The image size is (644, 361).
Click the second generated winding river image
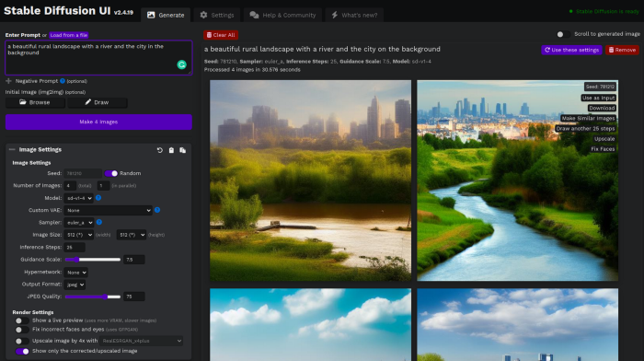click(x=517, y=180)
